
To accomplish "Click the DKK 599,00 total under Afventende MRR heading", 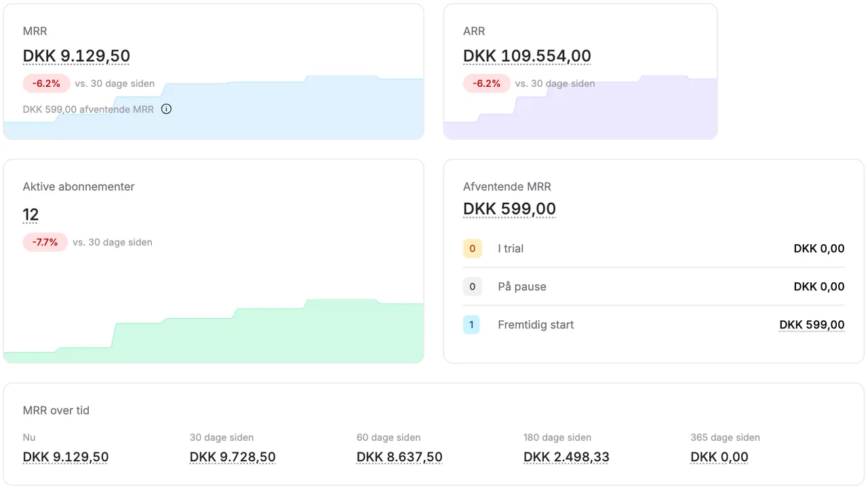I will pyautogui.click(x=509, y=209).
